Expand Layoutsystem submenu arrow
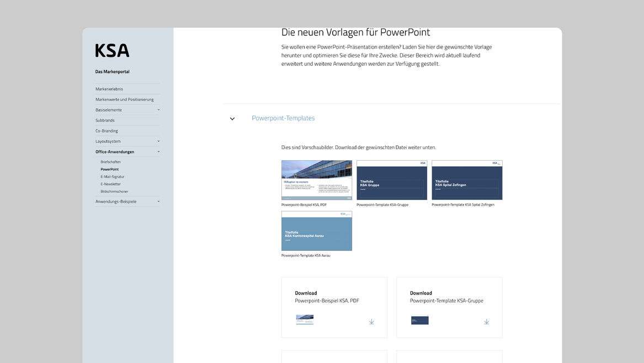 [x=158, y=141]
